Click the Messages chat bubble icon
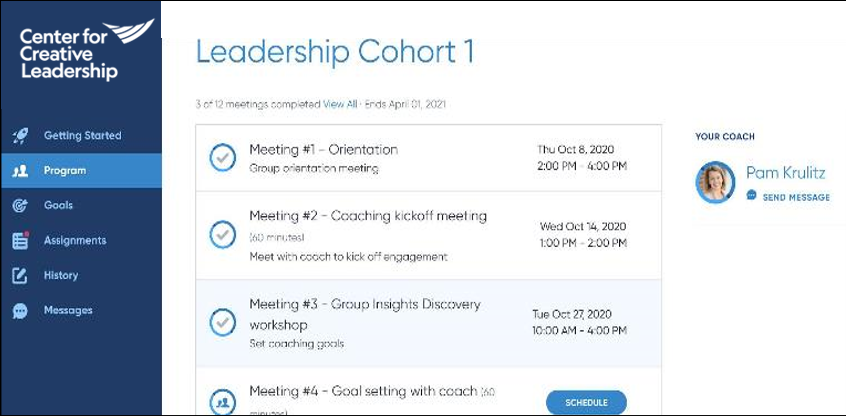846x416 pixels. click(20, 311)
